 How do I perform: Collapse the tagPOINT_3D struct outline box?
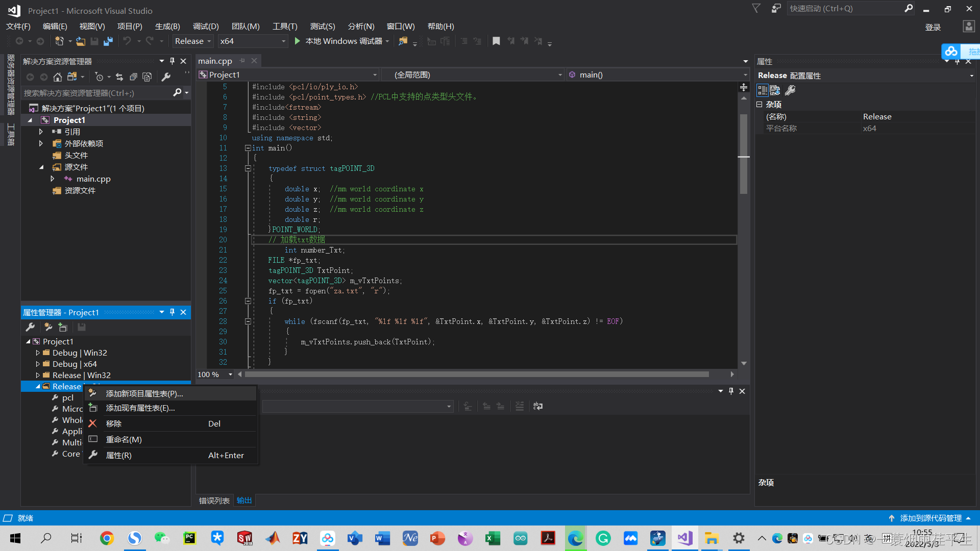(x=248, y=168)
